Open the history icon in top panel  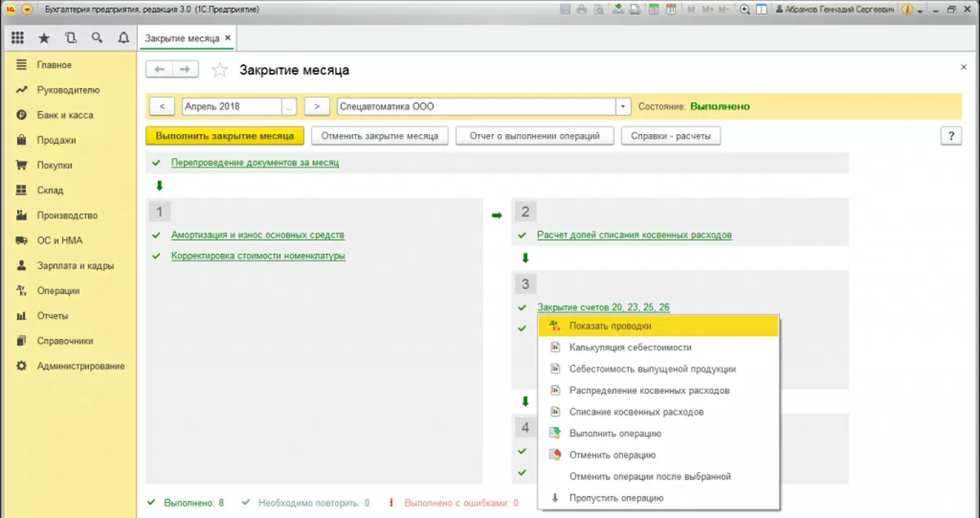[x=70, y=38]
